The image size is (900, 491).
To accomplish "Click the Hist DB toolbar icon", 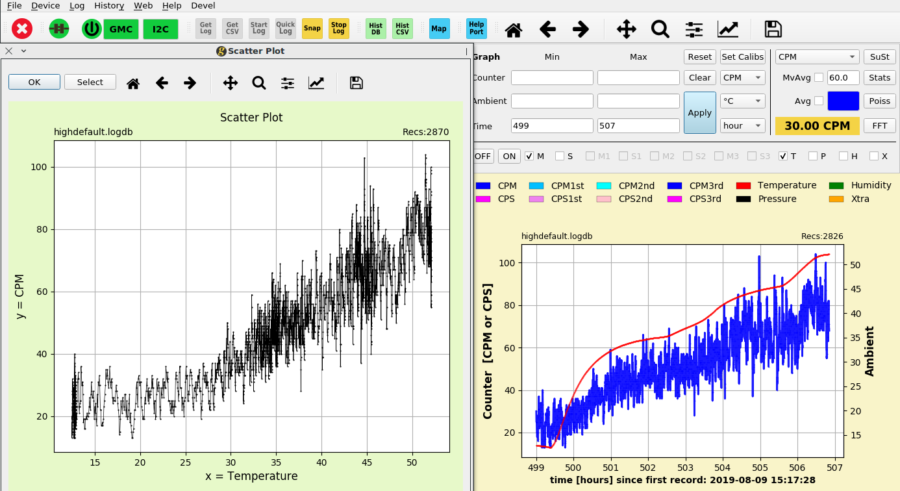I will (x=375, y=28).
